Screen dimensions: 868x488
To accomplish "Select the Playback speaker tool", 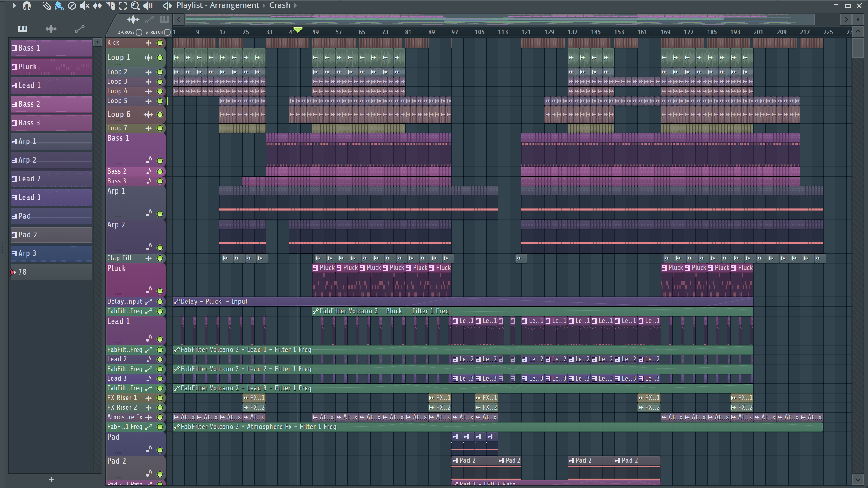I will [148, 6].
